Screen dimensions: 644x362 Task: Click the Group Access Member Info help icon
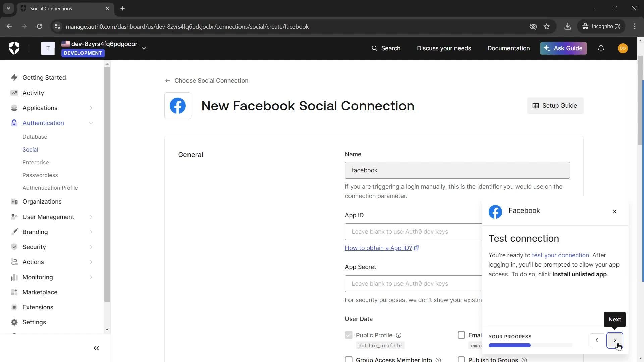coord(438,360)
